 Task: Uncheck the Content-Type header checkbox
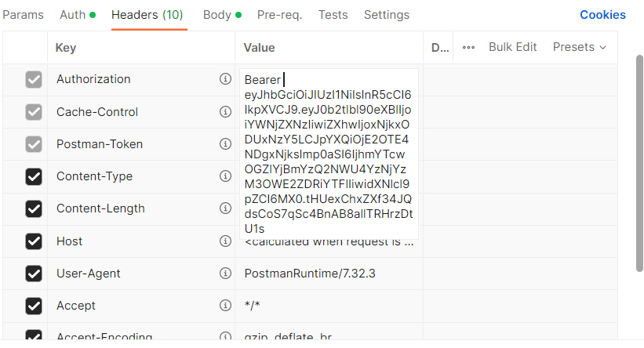point(34,176)
